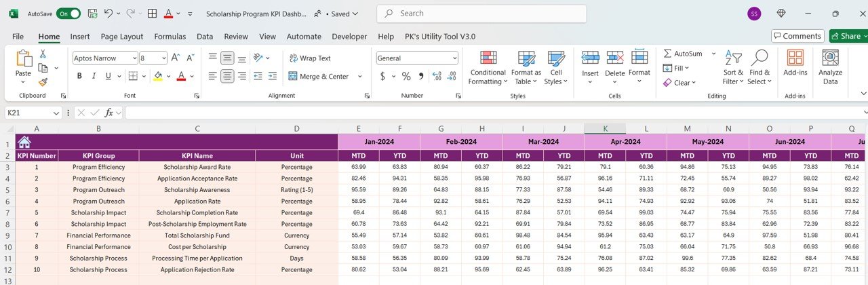The height and width of the screenshot is (285, 868).
Task: Expand the Sort & Filter menu
Action: pyautogui.click(x=733, y=67)
